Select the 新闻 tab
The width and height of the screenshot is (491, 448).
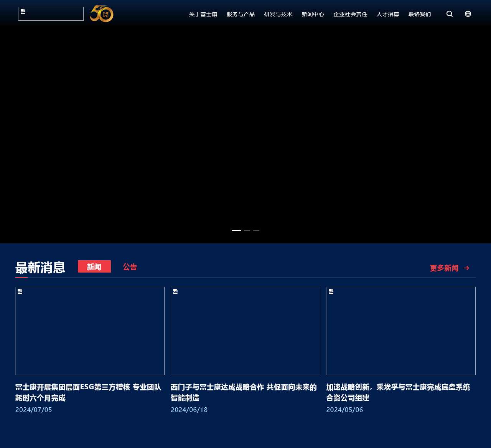click(x=94, y=266)
